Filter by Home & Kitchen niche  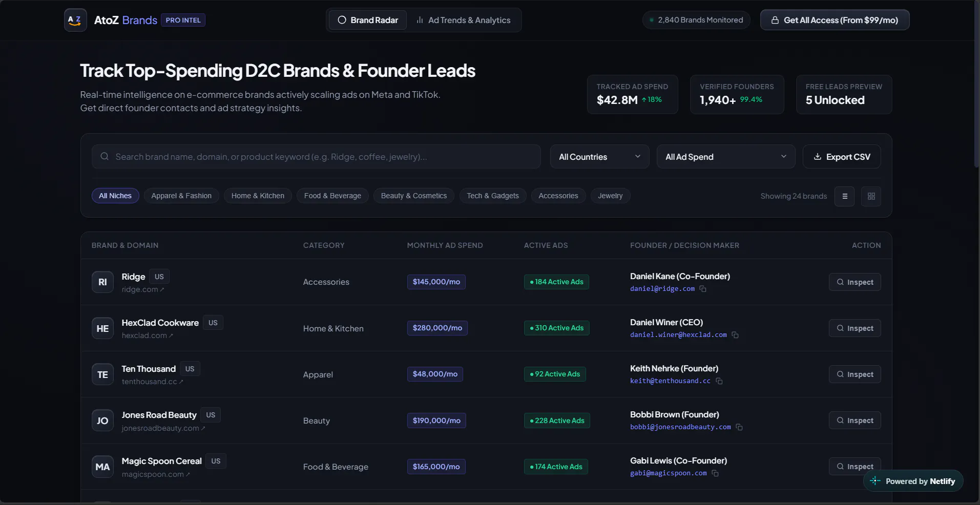(x=258, y=196)
